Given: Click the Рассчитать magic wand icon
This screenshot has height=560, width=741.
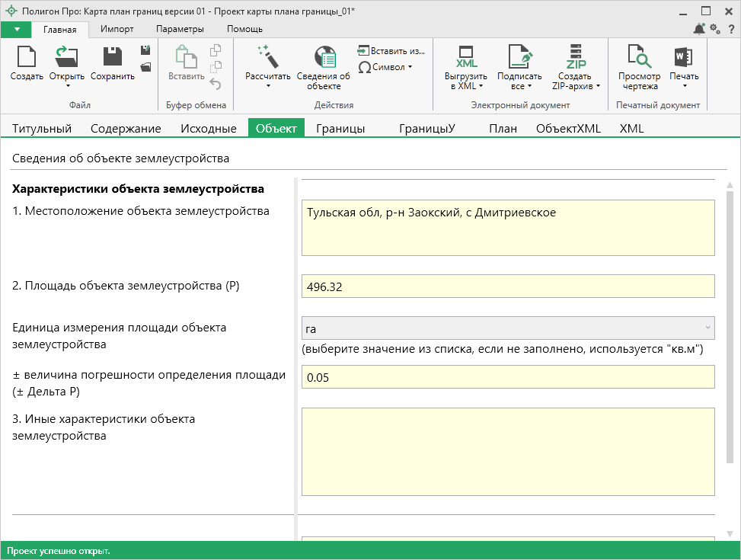Looking at the screenshot, I should [x=268, y=58].
